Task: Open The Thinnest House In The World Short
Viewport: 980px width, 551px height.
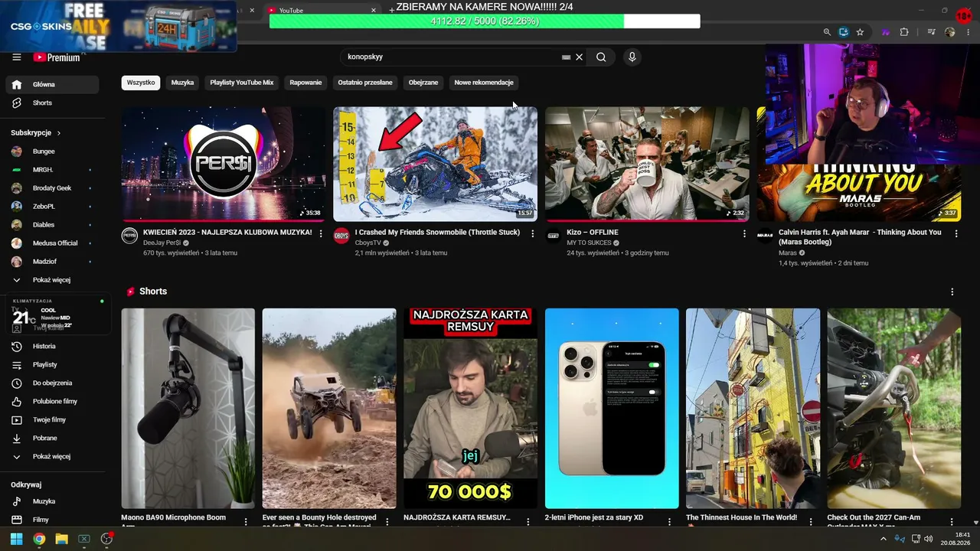Action: coord(753,409)
